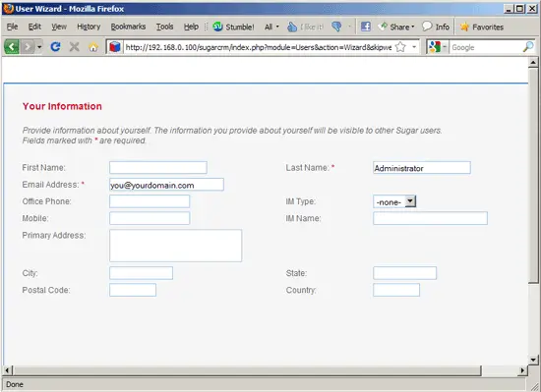
Task: Click the Stumble! toolbar button
Action: click(233, 27)
